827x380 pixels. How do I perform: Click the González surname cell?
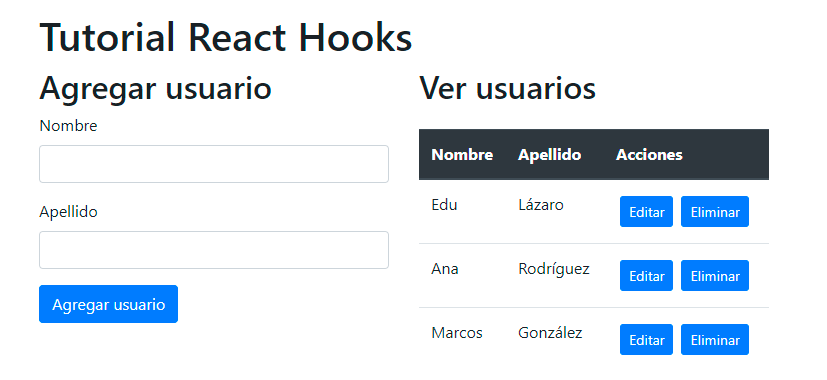click(x=550, y=333)
